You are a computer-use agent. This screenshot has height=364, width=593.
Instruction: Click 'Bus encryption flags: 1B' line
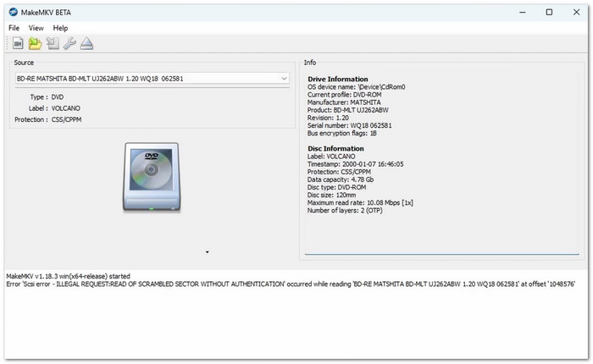342,133
